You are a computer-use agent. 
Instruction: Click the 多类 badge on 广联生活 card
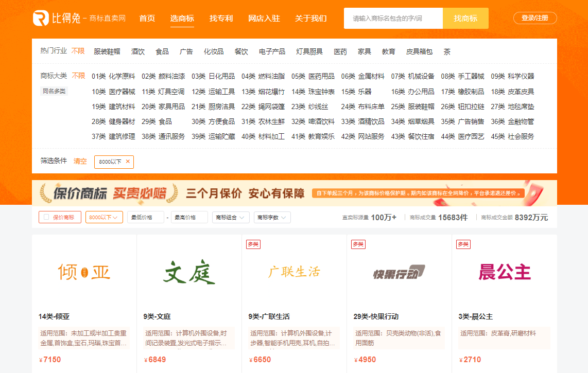tap(253, 244)
